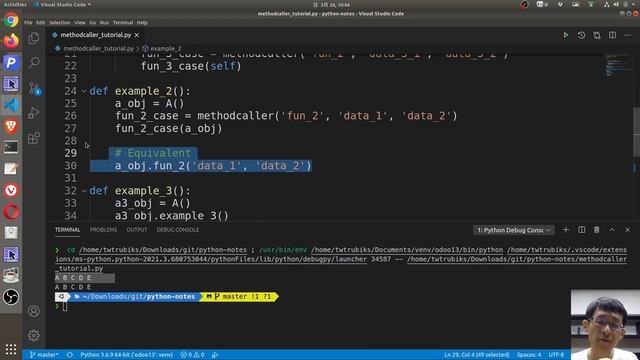
Task: Open the Manage gear icon
Action: [34, 336]
